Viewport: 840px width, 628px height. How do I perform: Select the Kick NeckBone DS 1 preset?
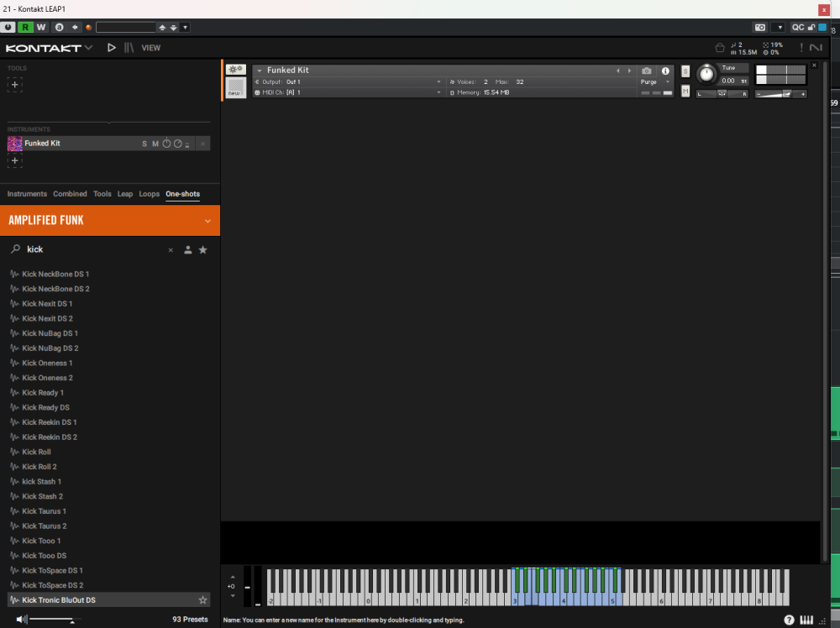click(x=108, y=274)
